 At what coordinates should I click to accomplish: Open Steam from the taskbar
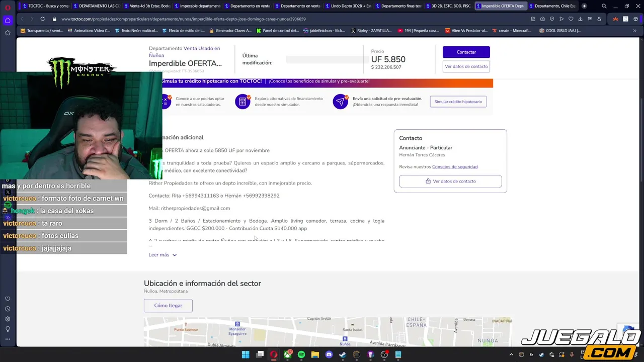(x=343, y=354)
